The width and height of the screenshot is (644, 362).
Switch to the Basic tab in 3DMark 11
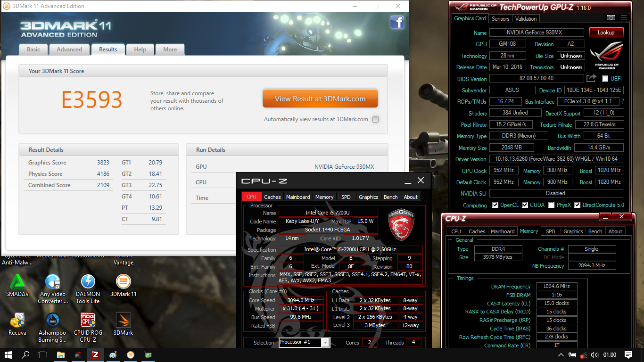tap(33, 49)
